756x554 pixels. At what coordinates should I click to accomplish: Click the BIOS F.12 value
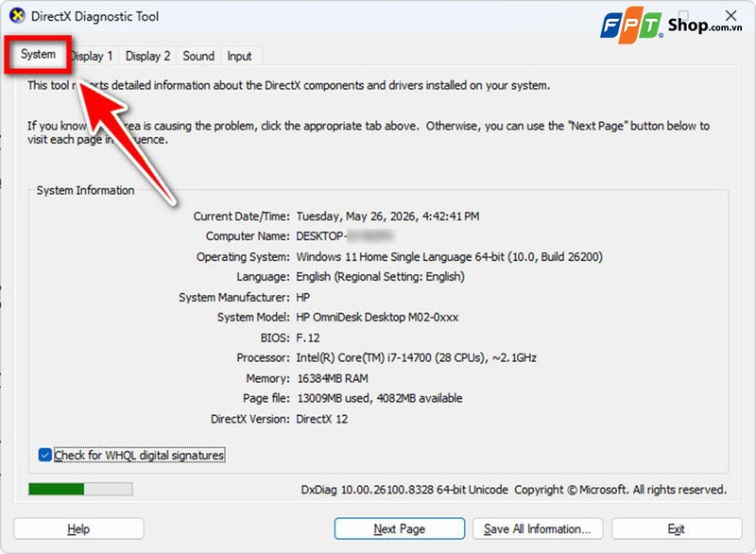tap(308, 338)
